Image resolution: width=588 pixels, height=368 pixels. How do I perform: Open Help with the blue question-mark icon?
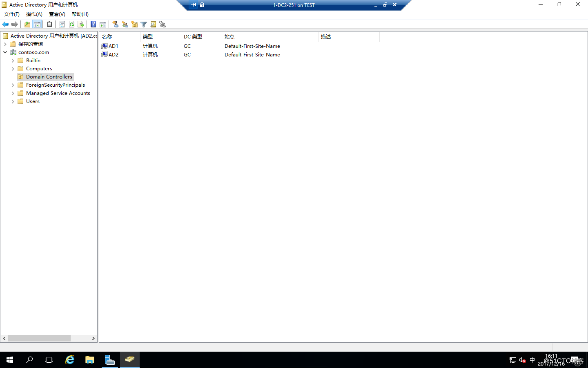pos(94,25)
